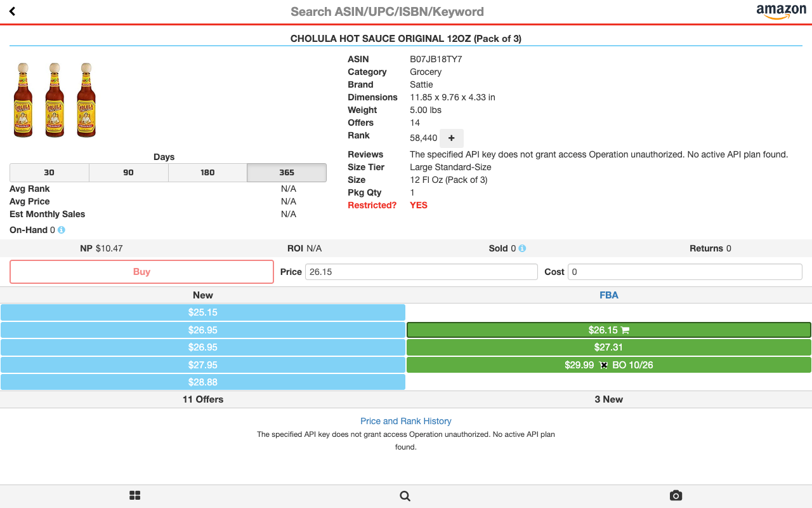Screen dimensions: 812x508
Task: Select the 365 days range
Action: 287,173
